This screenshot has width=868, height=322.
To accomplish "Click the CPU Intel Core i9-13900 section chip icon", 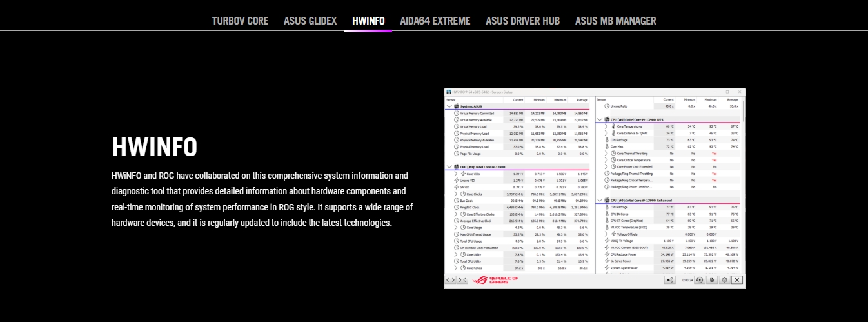I will 457,166.
